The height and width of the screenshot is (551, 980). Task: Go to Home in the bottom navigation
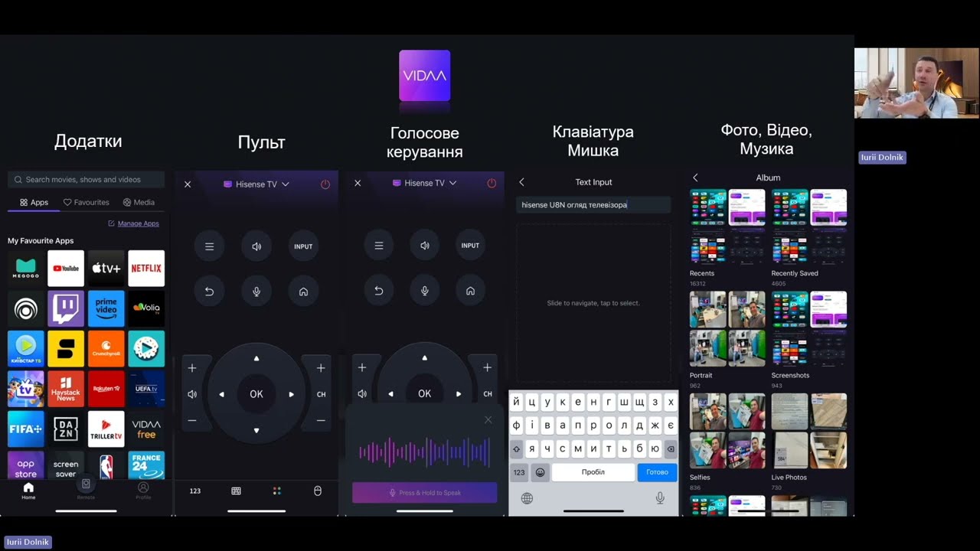click(28, 491)
